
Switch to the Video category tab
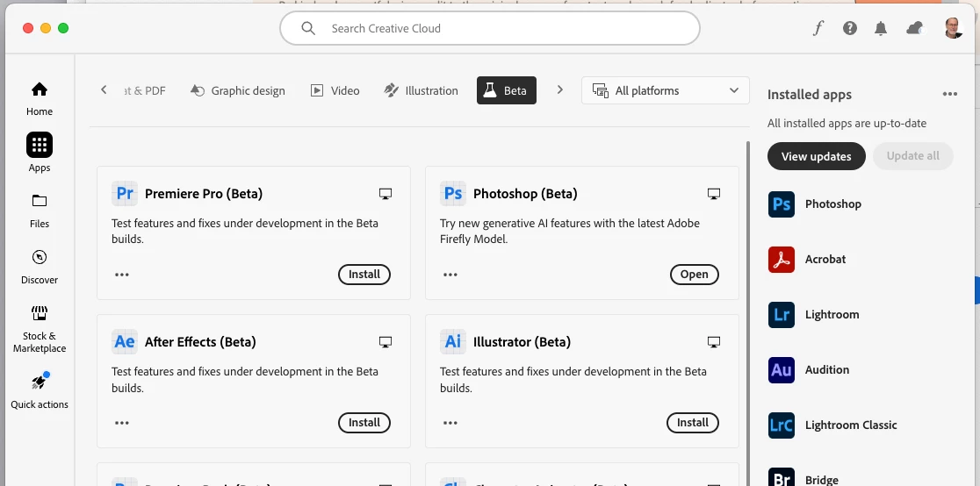[335, 90]
